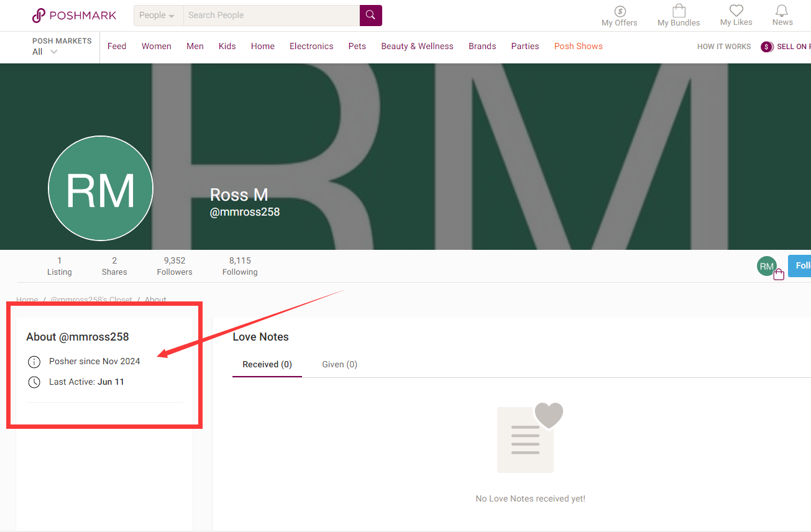This screenshot has width=811, height=532.
Task: Click the Poshmark logo
Action: point(74,16)
